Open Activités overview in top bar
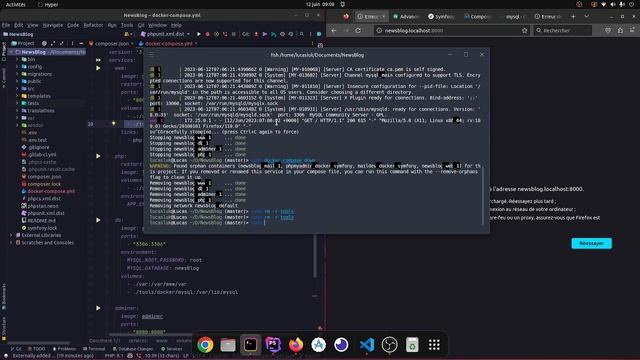Image resolution: width=640 pixels, height=360 pixels. pyautogui.click(x=16, y=4)
